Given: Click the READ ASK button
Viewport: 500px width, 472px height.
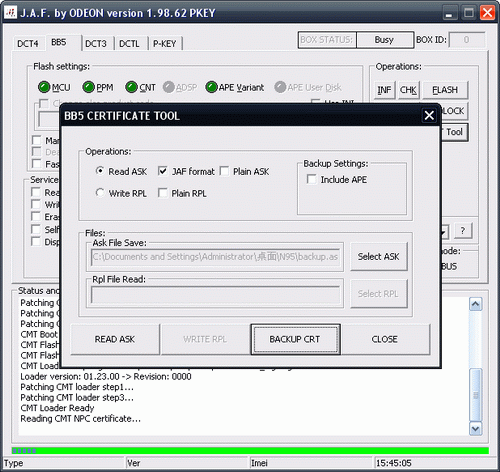Looking at the screenshot, I should click(115, 339).
